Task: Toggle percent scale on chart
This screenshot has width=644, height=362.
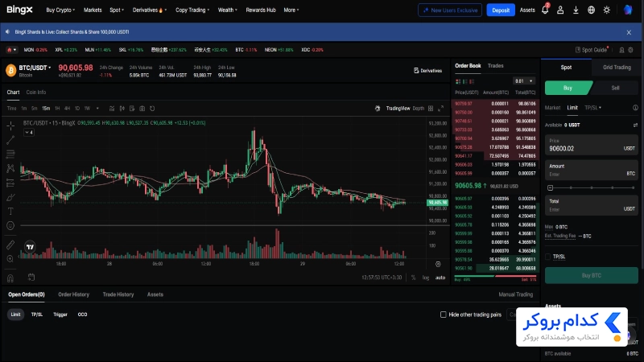Action: (x=413, y=278)
